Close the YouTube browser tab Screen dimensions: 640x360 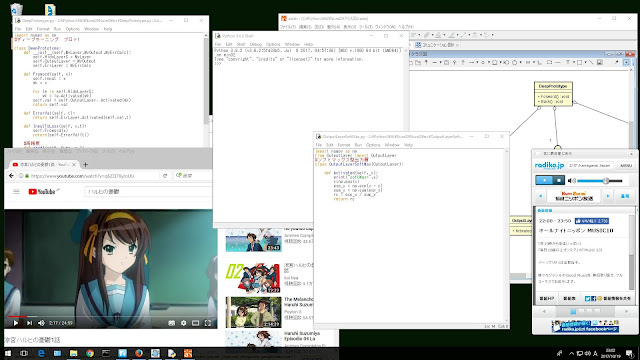[x=74, y=164]
